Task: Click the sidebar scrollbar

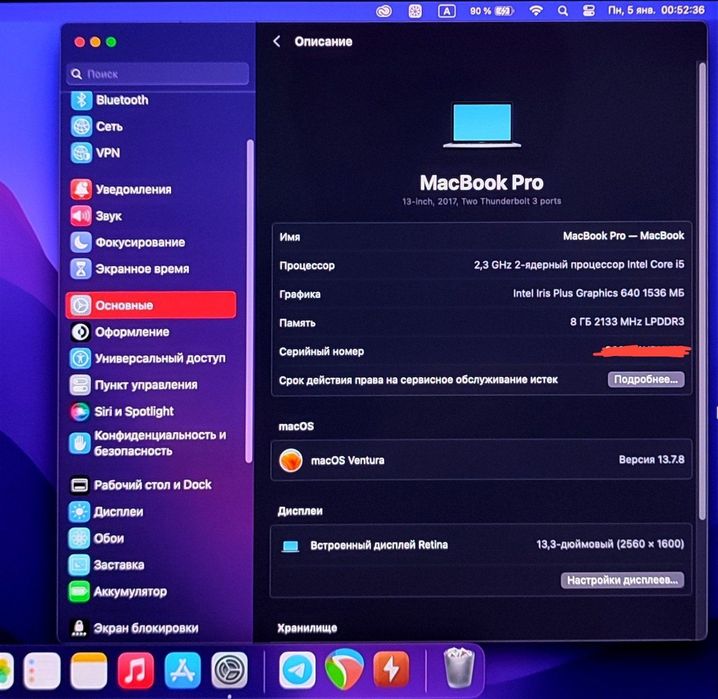Action: click(250, 301)
